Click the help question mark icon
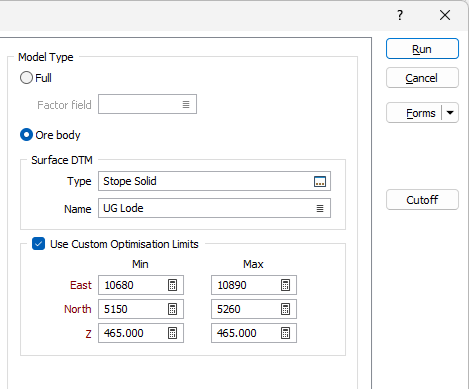The height and width of the screenshot is (389, 469). click(400, 15)
